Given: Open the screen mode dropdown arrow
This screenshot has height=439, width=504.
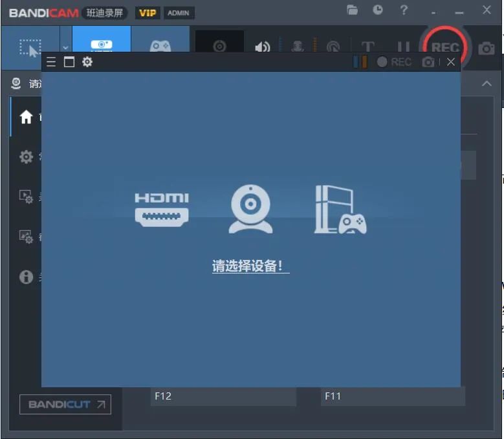Looking at the screenshot, I should point(66,48).
